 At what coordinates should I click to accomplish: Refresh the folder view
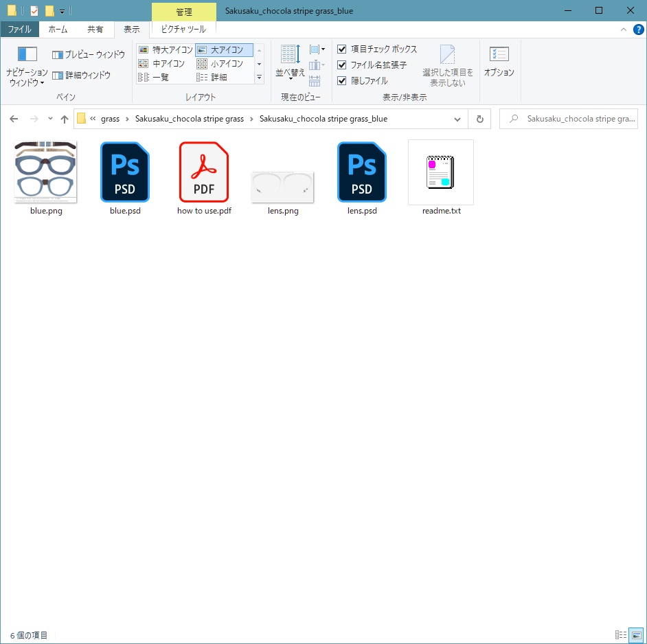[479, 119]
